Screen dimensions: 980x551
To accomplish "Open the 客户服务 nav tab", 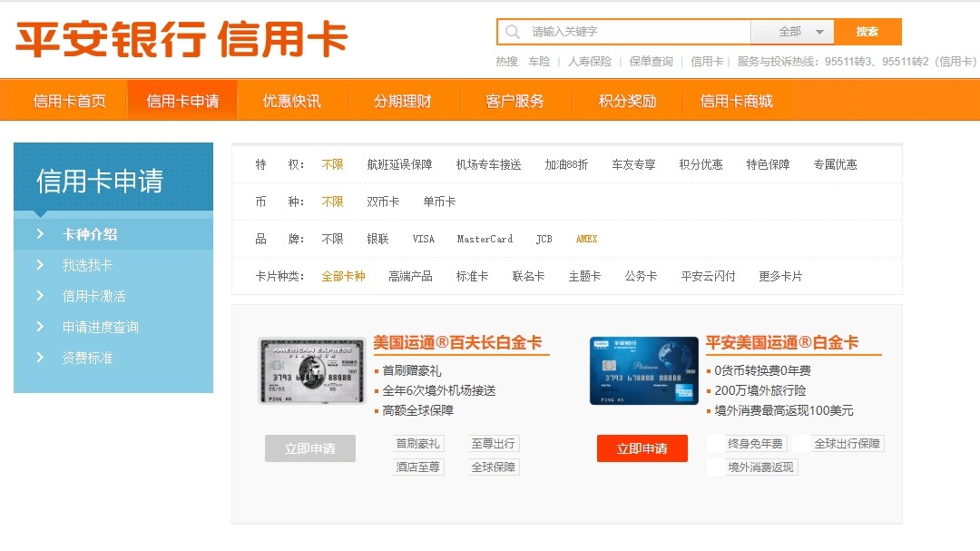I will [x=514, y=101].
